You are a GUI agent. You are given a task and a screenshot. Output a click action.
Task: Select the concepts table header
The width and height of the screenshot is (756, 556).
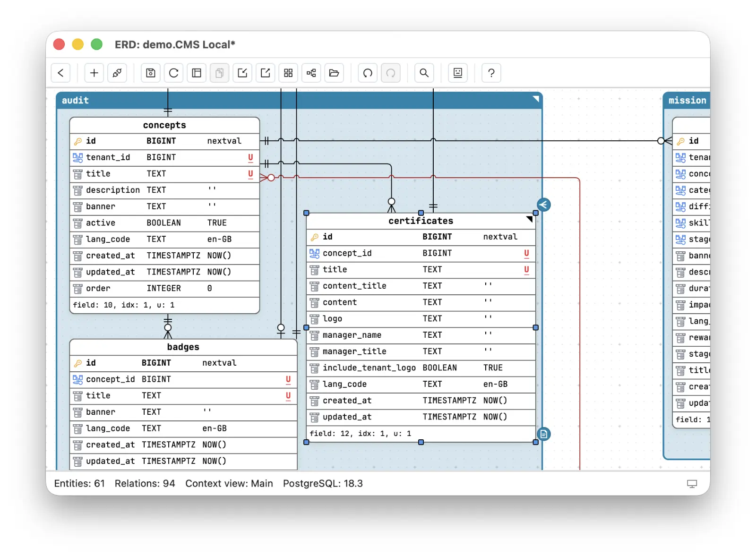(164, 125)
